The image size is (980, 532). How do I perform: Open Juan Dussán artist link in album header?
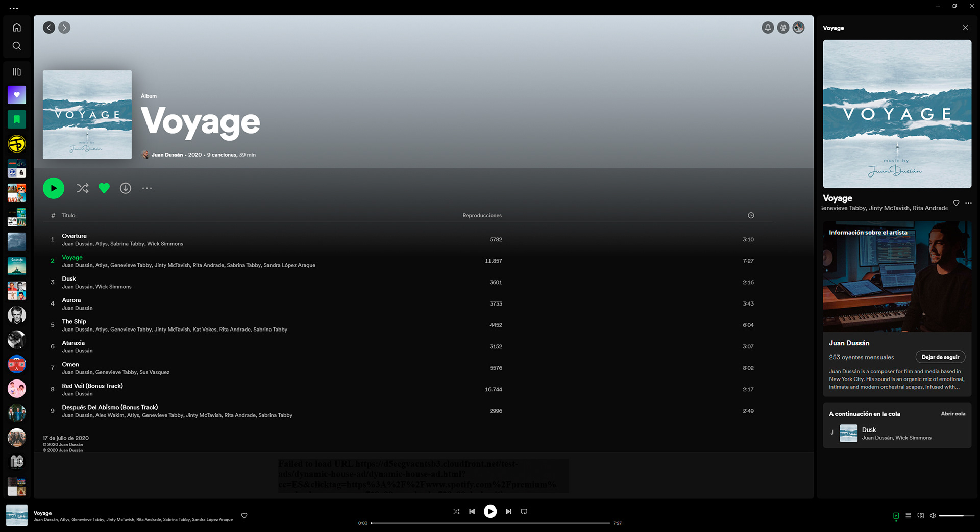[167, 155]
